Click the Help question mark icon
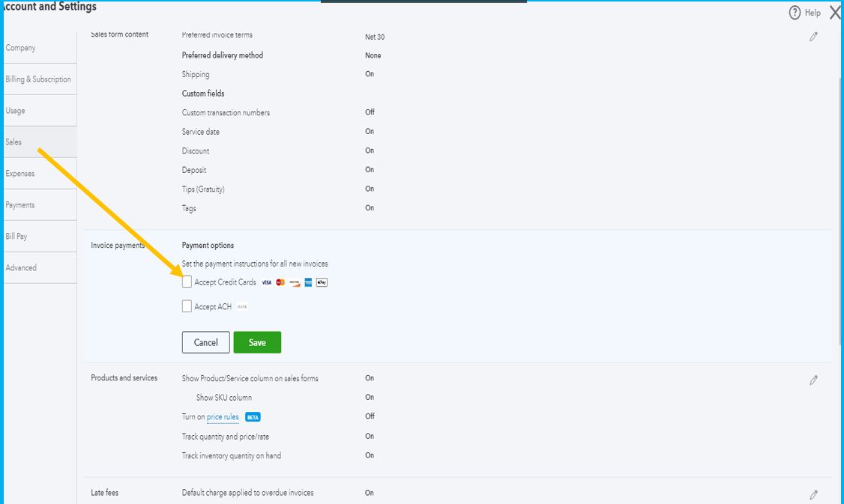The height and width of the screenshot is (504, 844). pos(795,13)
